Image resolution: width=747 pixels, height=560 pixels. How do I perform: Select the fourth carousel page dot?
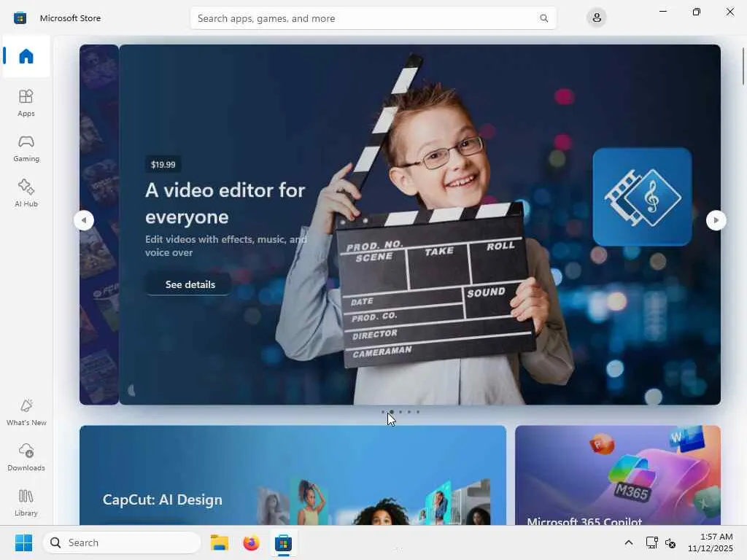point(409,412)
